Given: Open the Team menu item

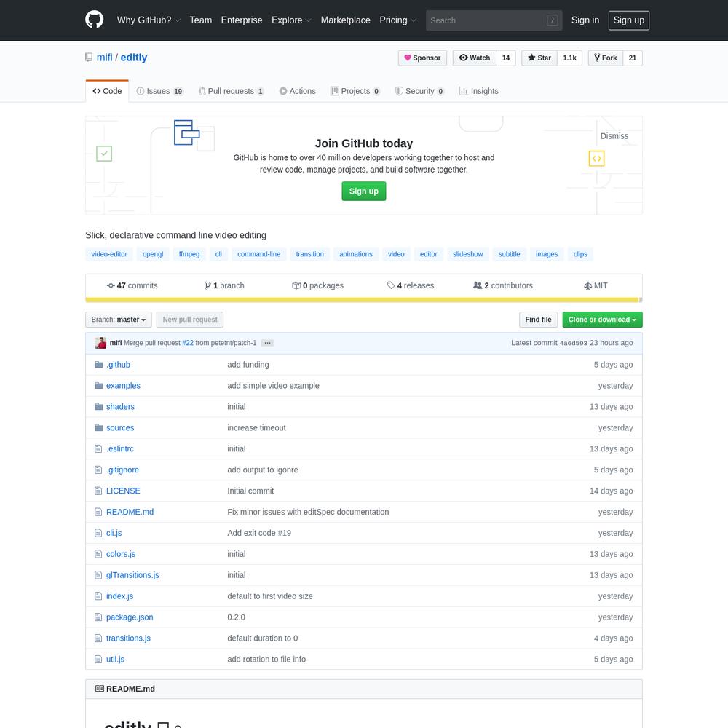Looking at the screenshot, I should [201, 20].
